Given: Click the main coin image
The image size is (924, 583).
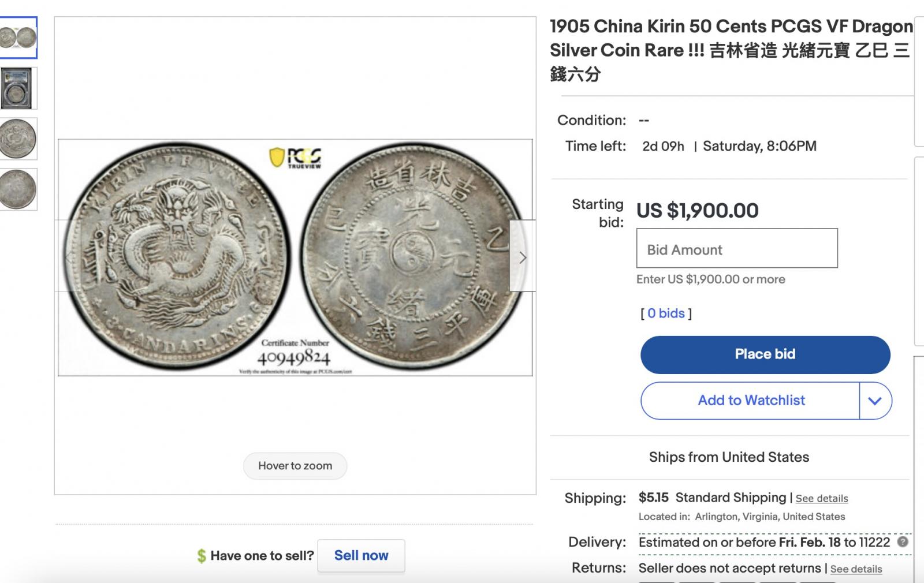Looking at the screenshot, I should pos(295,257).
